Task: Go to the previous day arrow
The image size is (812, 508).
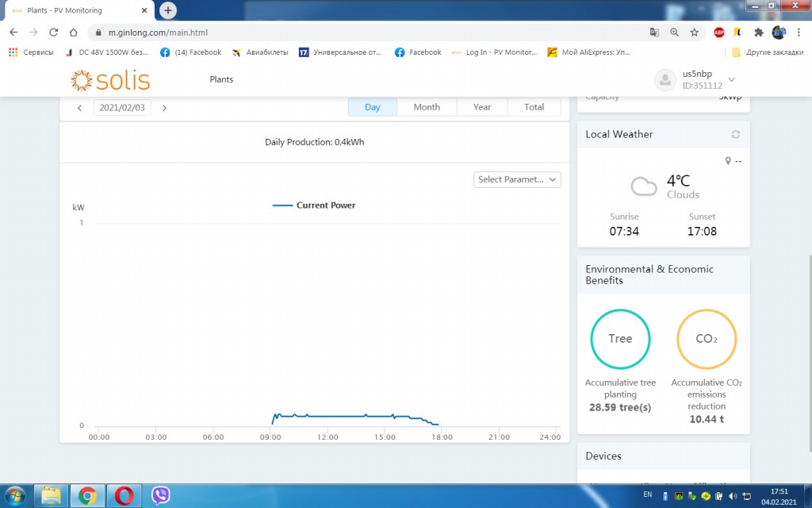Action: (x=79, y=108)
